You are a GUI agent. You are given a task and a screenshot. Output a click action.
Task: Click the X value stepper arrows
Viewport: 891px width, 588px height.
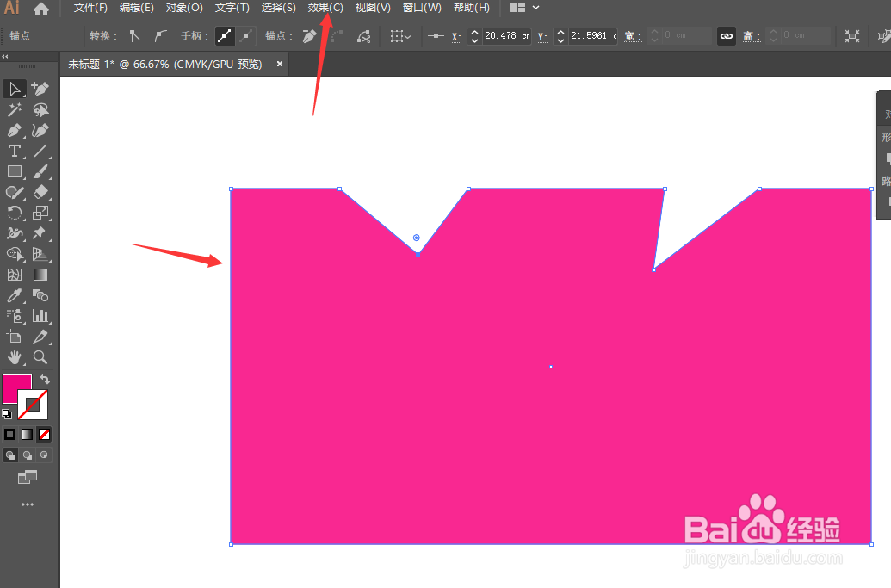474,36
